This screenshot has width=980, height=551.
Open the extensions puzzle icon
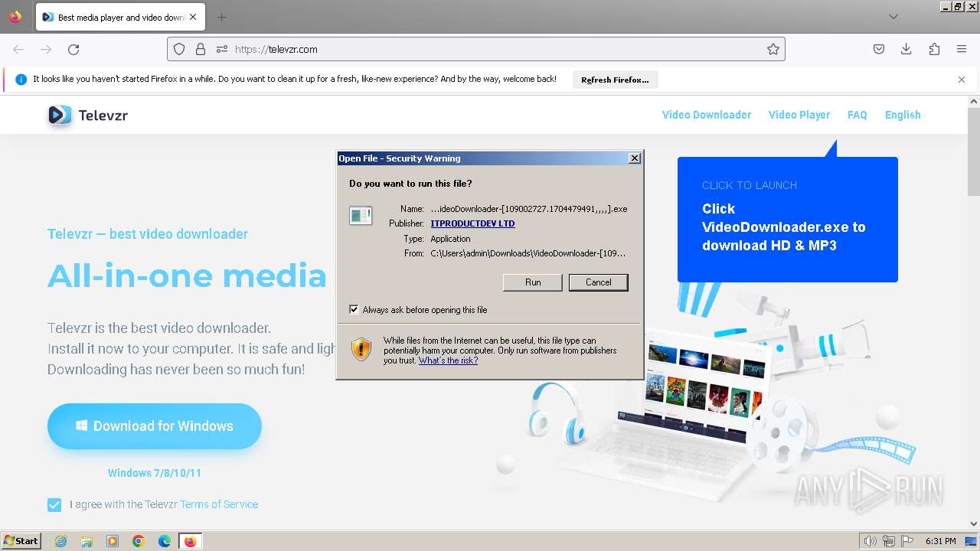(x=934, y=49)
